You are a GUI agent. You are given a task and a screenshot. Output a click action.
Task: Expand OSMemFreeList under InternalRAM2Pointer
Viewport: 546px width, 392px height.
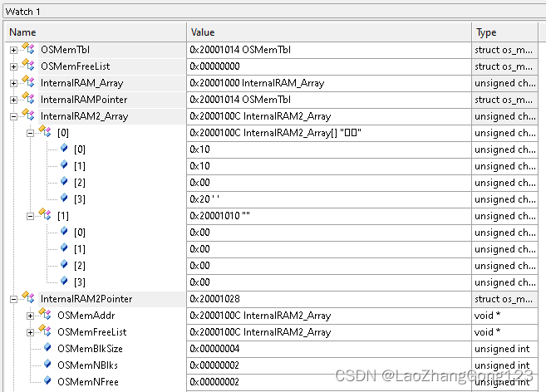[30, 333]
